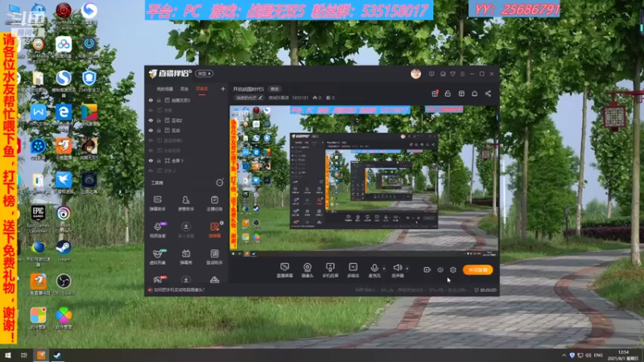Click the orange start-live button
Viewport: 644px width, 362px height.
pyautogui.click(x=477, y=269)
